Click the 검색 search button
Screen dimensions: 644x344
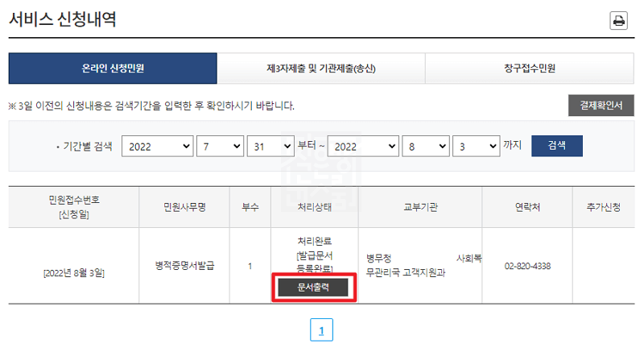(556, 146)
